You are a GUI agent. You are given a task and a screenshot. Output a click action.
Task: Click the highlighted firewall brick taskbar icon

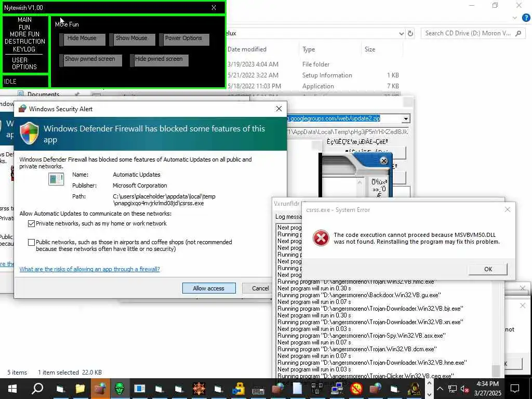[x=100, y=389]
